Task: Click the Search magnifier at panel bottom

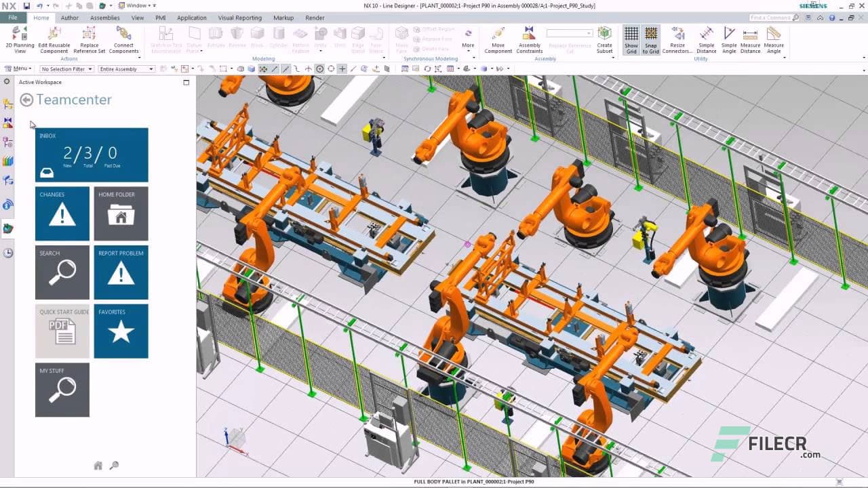Action: (x=115, y=466)
